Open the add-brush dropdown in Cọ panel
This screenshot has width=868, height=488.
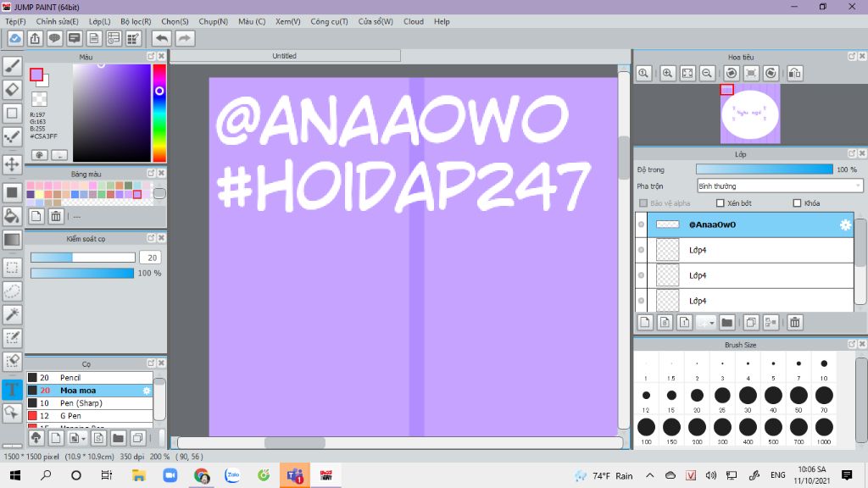point(84,438)
